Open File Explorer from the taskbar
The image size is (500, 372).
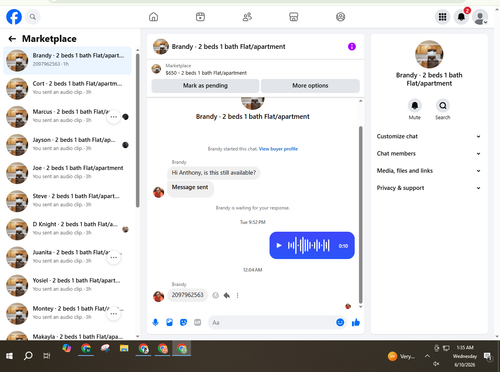(x=124, y=349)
